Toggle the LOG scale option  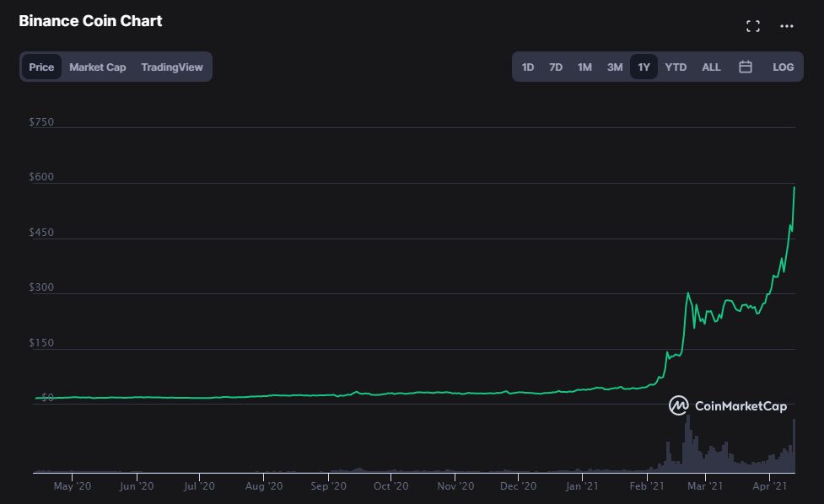[x=783, y=67]
